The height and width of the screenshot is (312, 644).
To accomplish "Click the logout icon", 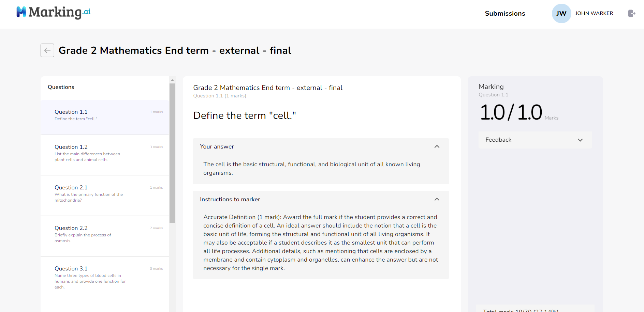I will [631, 13].
